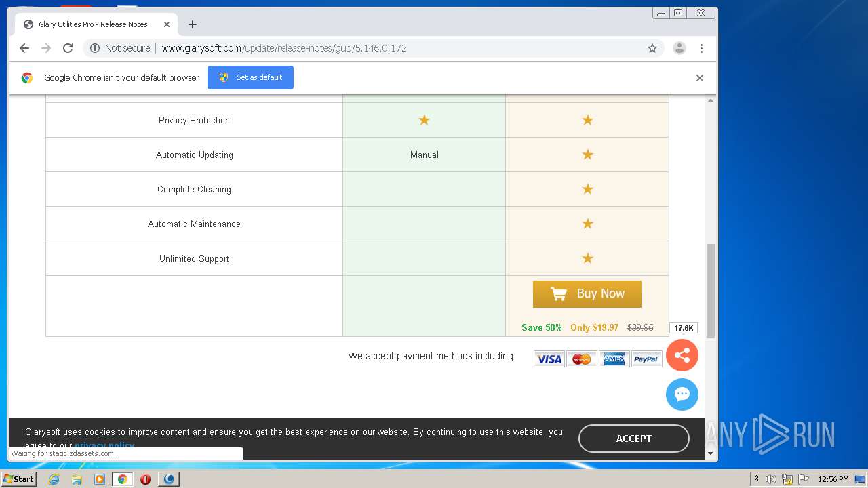Select the Glary Utilities Pro - Release Notes tab
Viewport: 868px width, 488px height.
tap(96, 24)
